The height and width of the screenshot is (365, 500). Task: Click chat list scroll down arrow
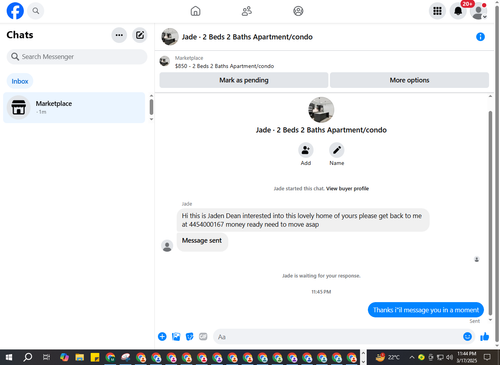151,119
